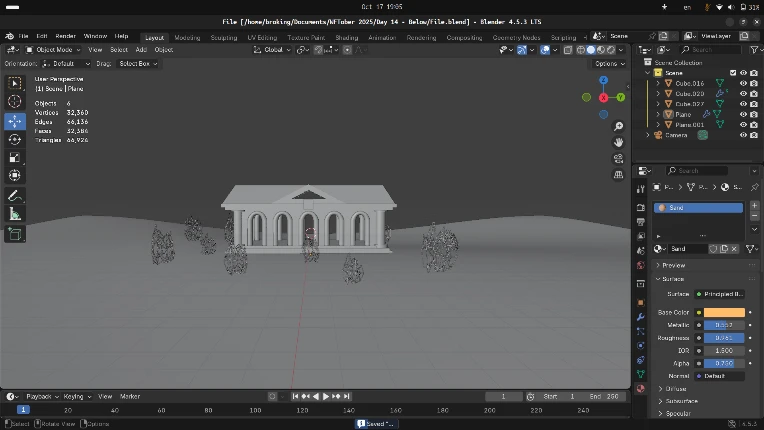Open the Keying popover
This screenshot has width=764, height=430.
click(x=76, y=396)
